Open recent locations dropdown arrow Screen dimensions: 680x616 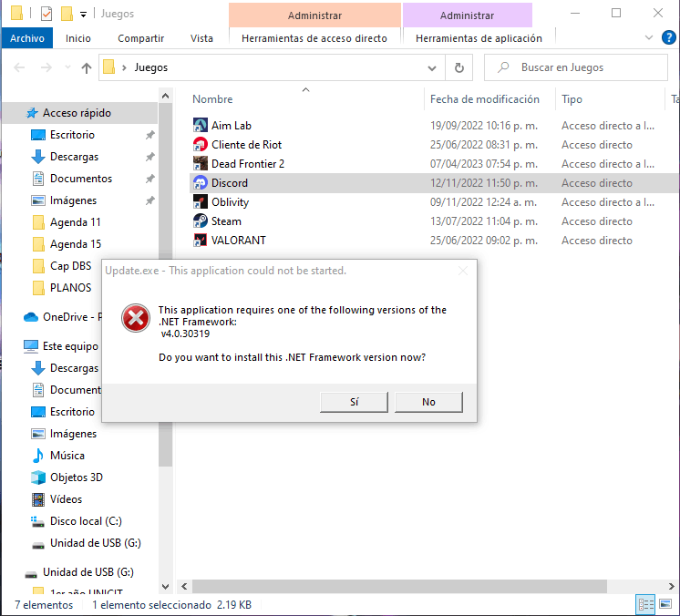tap(67, 67)
